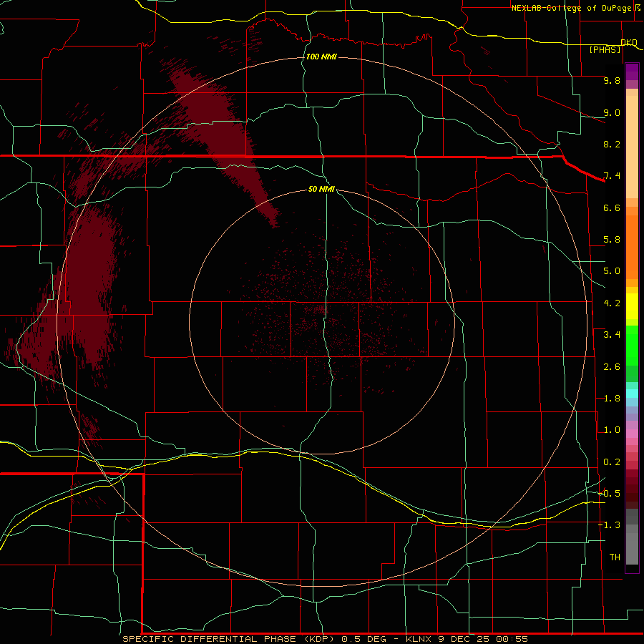Click the light peach segment of the color bar

coord(632,147)
